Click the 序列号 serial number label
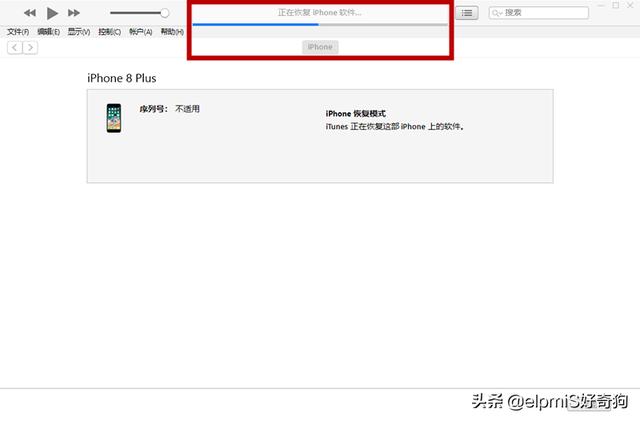This screenshot has width=640, height=421. point(153,109)
